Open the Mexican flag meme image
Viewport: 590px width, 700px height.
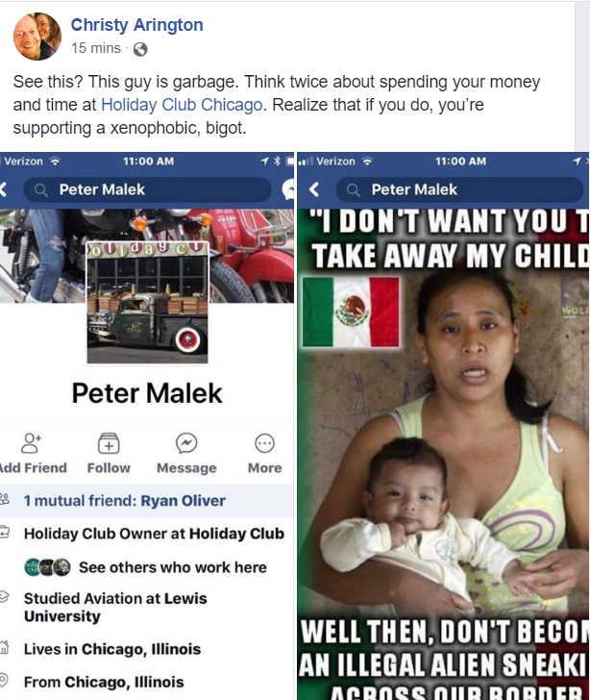pos(443,454)
